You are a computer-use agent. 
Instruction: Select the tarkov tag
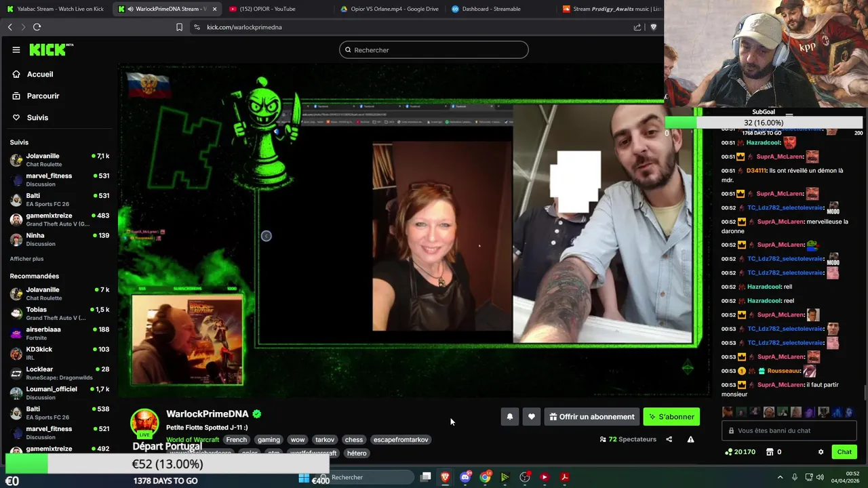(325, 440)
